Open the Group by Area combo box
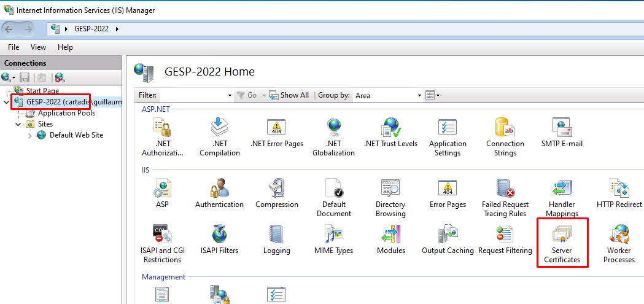The height and width of the screenshot is (304, 644). click(388, 95)
